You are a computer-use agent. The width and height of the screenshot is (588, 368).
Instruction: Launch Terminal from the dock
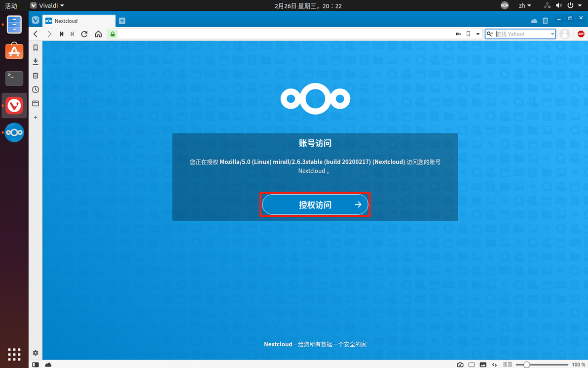tap(14, 78)
